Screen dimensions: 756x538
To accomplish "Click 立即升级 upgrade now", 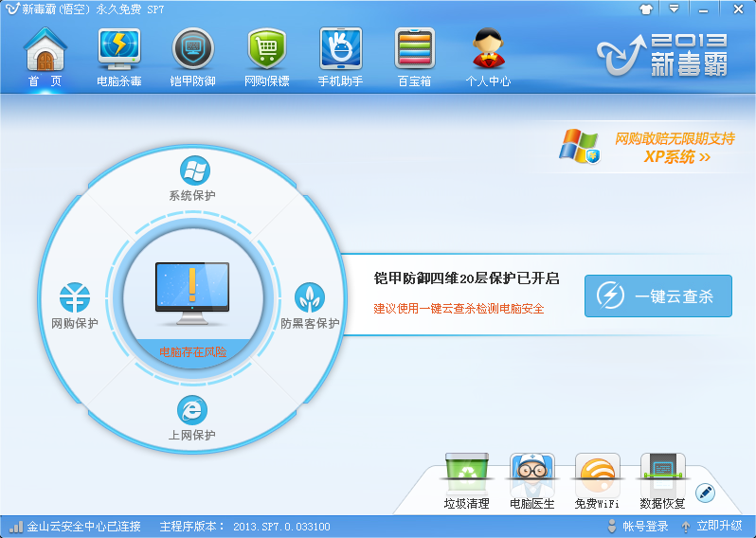I will (x=711, y=526).
